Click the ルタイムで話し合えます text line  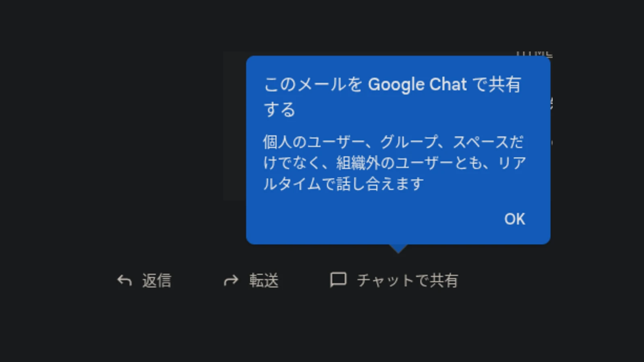click(x=343, y=184)
